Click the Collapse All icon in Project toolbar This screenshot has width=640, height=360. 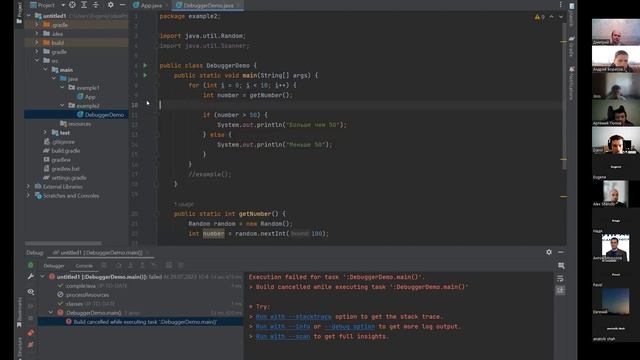(x=96, y=5)
